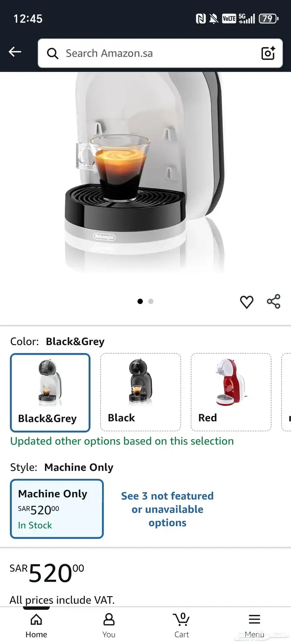The height and width of the screenshot is (644, 291).
Task: Tap the battery status icon
Action: pos(268,18)
